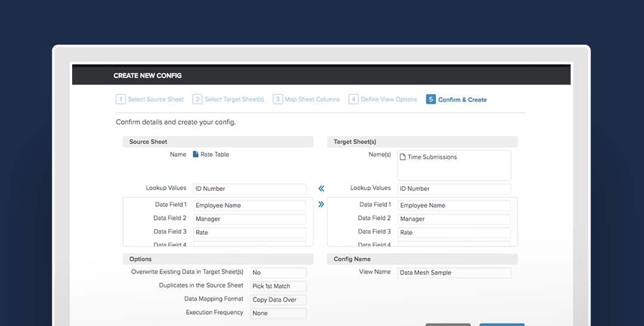Go back to Select Source Sheet step

click(156, 100)
